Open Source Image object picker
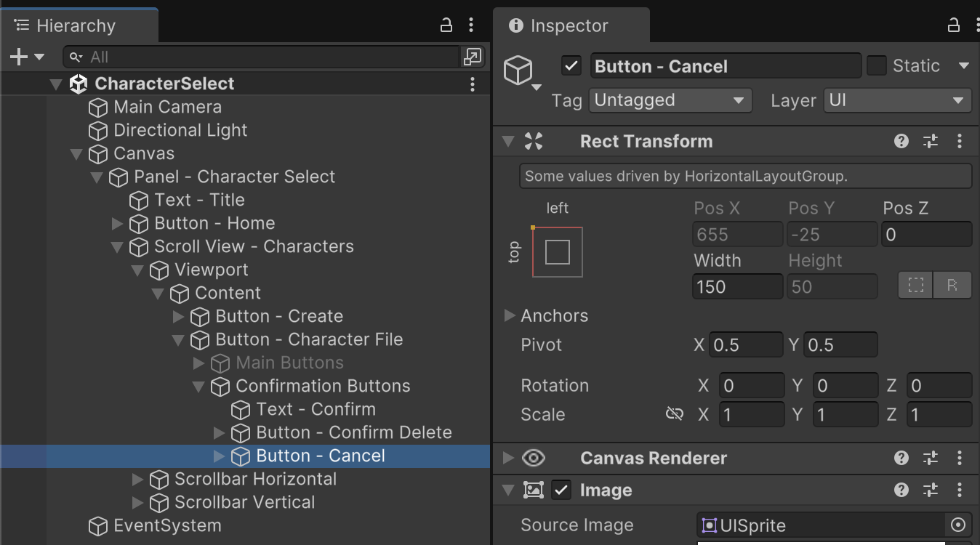The width and height of the screenshot is (980, 545). (958, 525)
